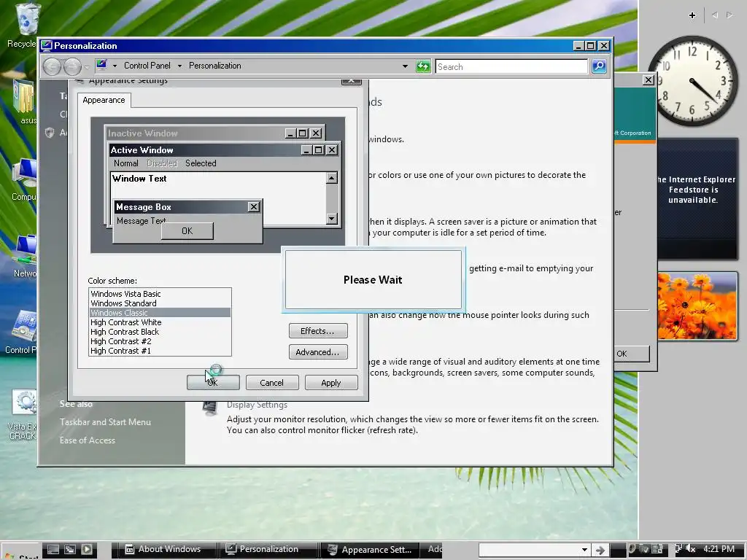This screenshot has width=747, height=560.
Task: Expand the dropdown arrow before Control Panel
Action: point(115,66)
